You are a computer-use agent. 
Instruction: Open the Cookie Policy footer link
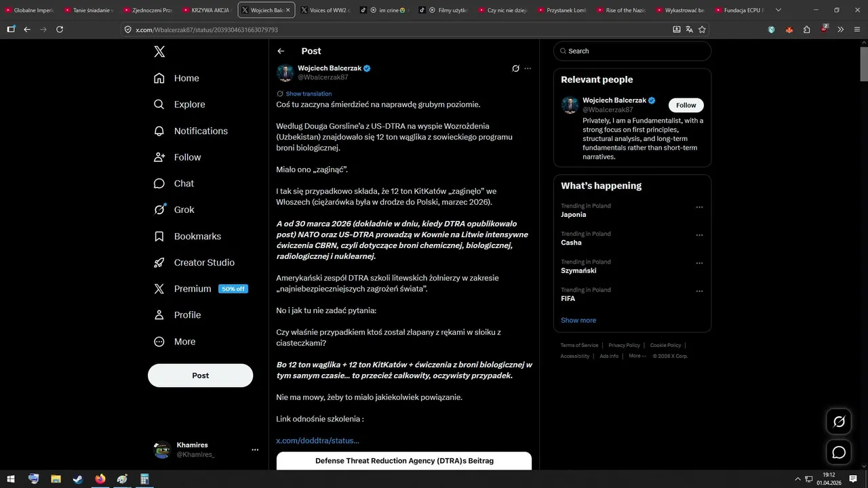click(665, 346)
